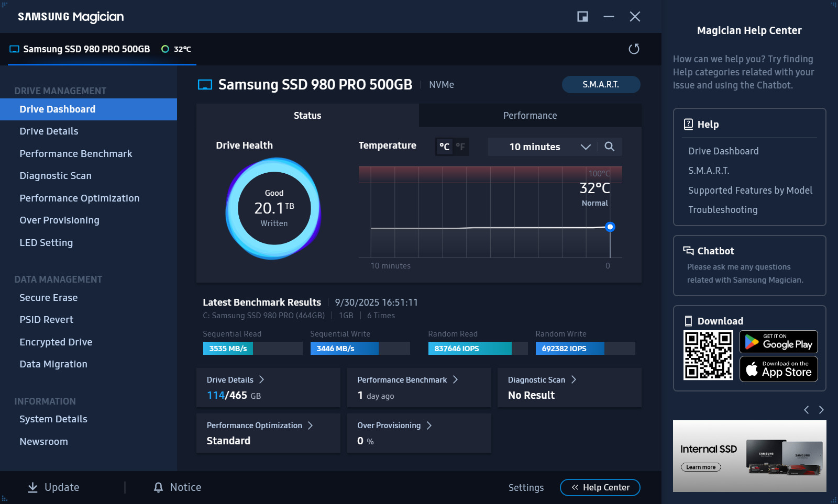
Task: Show the previous banner in Help Center
Action: pos(807,410)
